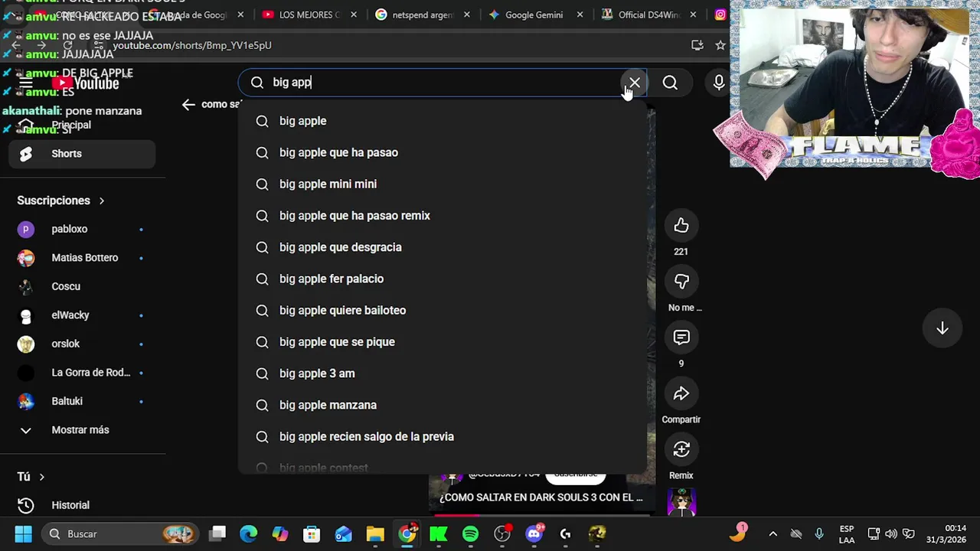Viewport: 980px width, 551px height.
Task: Open Outlook from the taskbar
Action: point(343,534)
